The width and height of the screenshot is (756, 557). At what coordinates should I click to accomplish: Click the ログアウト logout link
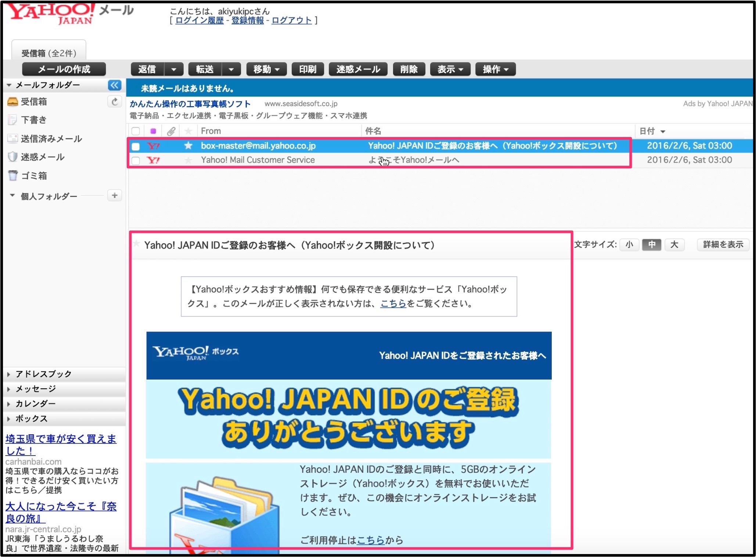pos(292,21)
